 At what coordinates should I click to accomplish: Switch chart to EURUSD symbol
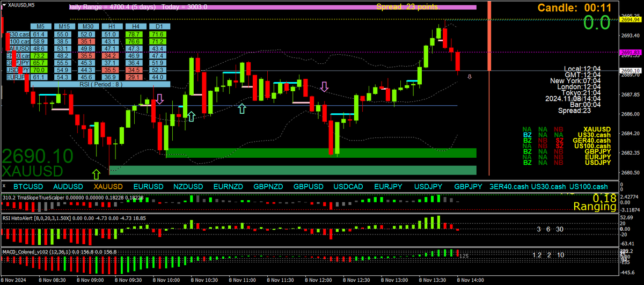148,186
